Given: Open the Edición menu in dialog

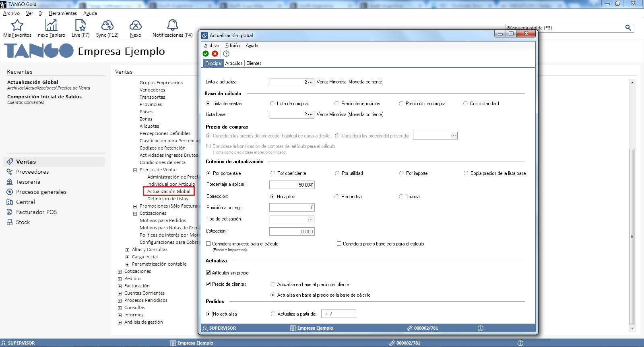Looking at the screenshot, I should (x=232, y=46).
